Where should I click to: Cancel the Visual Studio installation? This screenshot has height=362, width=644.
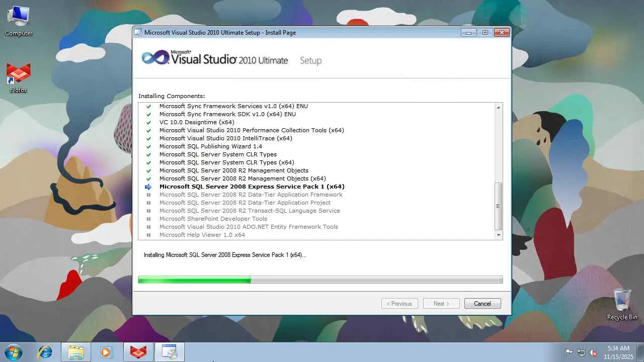(x=482, y=304)
